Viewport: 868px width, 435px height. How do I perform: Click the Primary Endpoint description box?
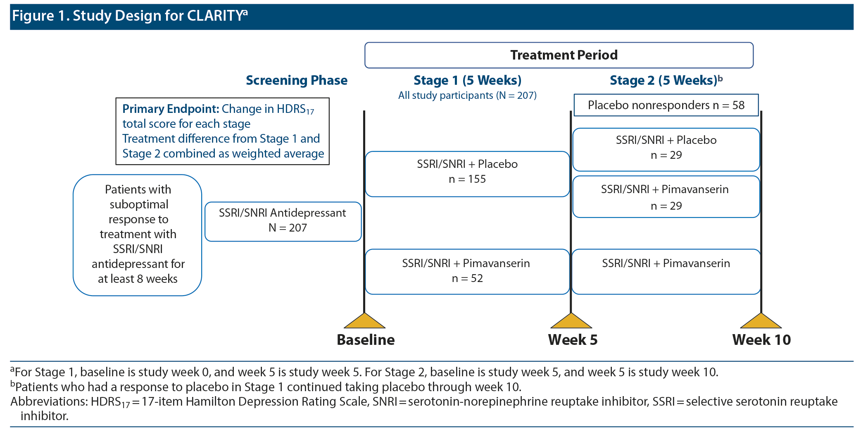click(222, 131)
